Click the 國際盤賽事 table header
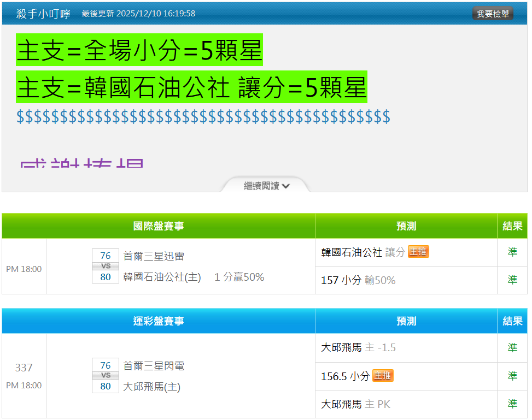Screen dimensions: 532x420 [x=159, y=226]
